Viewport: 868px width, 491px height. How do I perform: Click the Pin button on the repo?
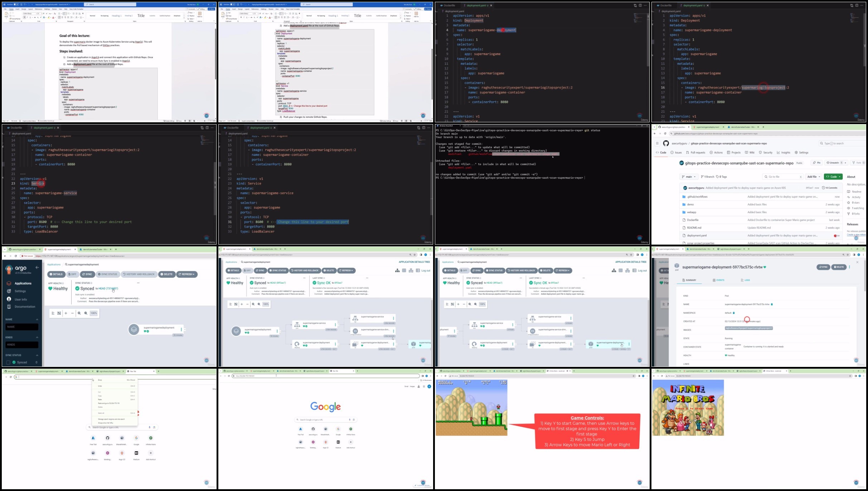(x=817, y=163)
